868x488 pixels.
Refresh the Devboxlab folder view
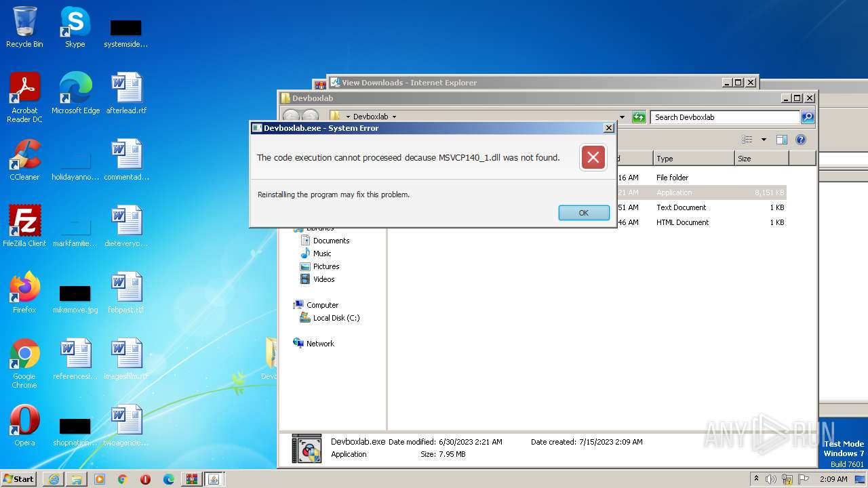(x=639, y=117)
